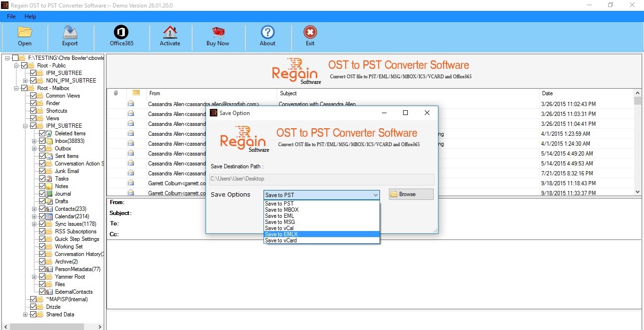Viewport: 644px width, 330px height.
Task: Choose Save to MSG option
Action: 322,222
